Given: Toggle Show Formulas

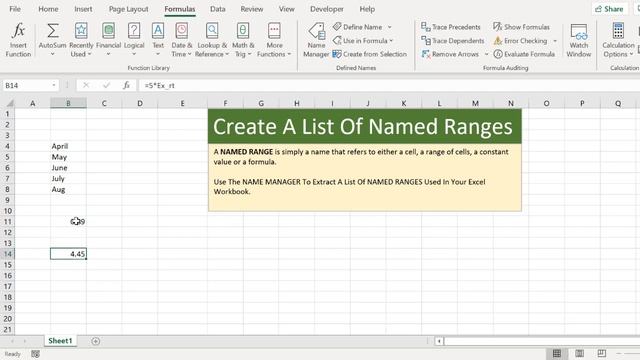Looking at the screenshot, I should tap(521, 27).
